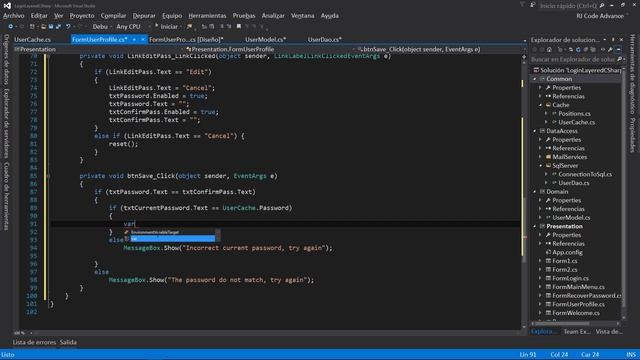Switch to the UserModel.cs tab
Screen dimensions: 640x360
[x=265, y=40]
